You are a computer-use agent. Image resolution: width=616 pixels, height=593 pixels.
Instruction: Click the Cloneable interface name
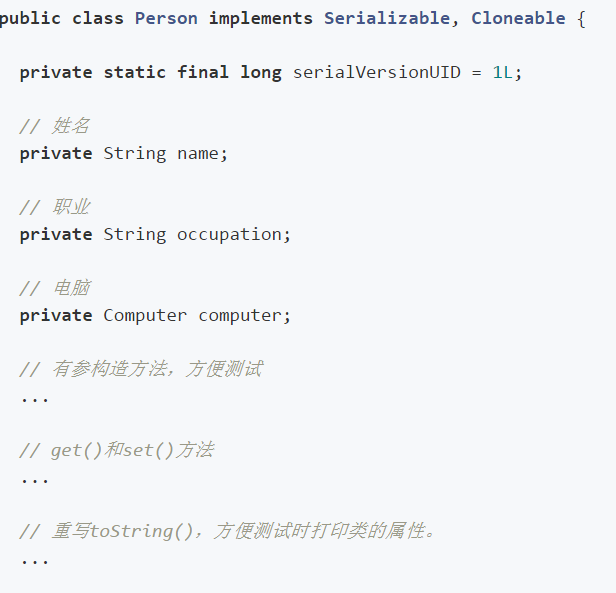[518, 19]
